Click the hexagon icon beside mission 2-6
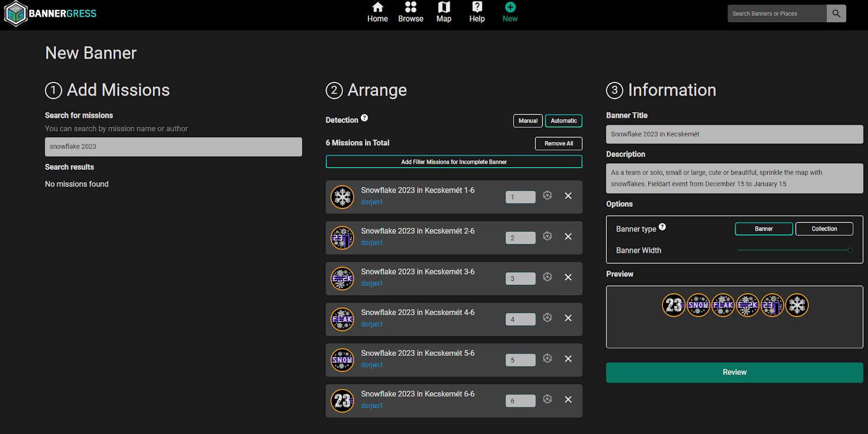The height and width of the screenshot is (434, 868). (547, 237)
